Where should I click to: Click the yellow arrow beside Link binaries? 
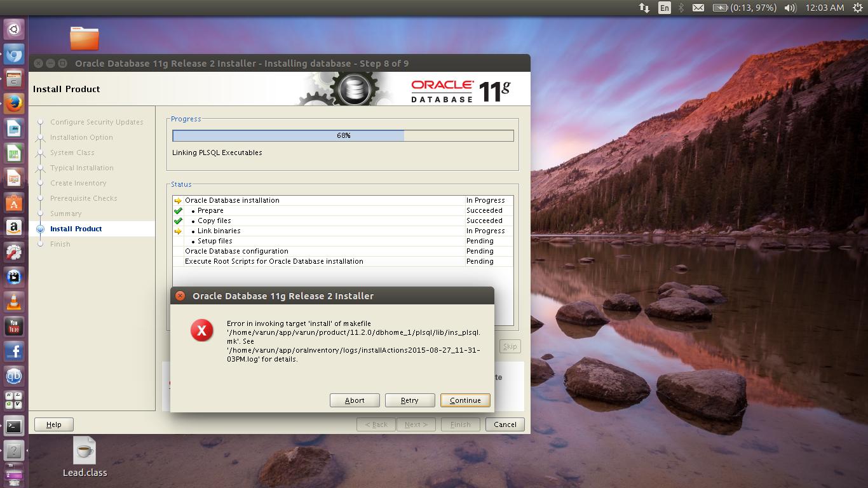click(x=178, y=231)
